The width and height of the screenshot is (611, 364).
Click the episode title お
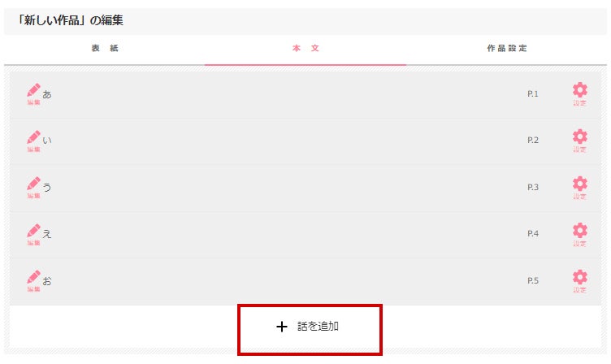click(x=47, y=281)
